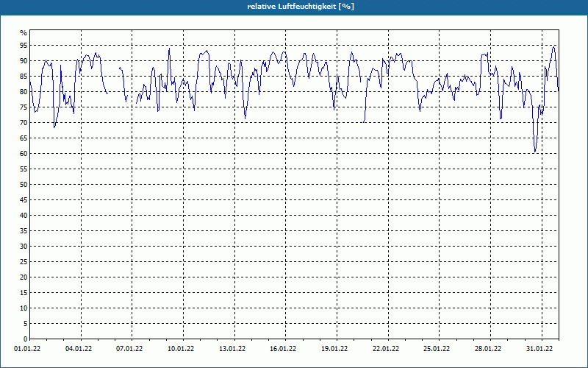Click the y-axis value 45
This screenshot has width=588, height=368.
click(24, 200)
